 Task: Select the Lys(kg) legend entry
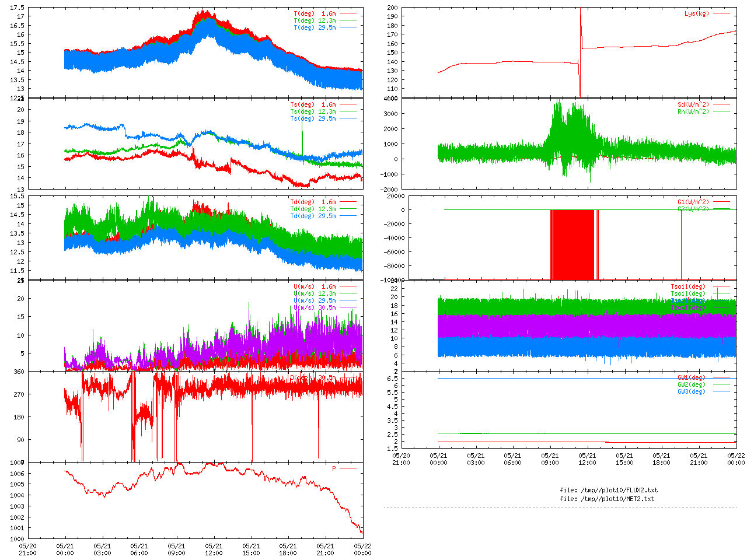[697, 13]
